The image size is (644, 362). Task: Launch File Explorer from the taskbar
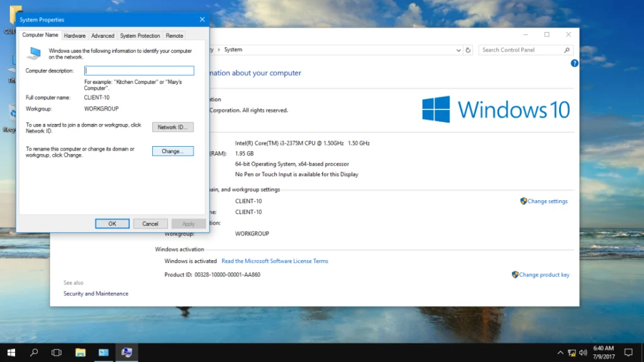click(80, 353)
